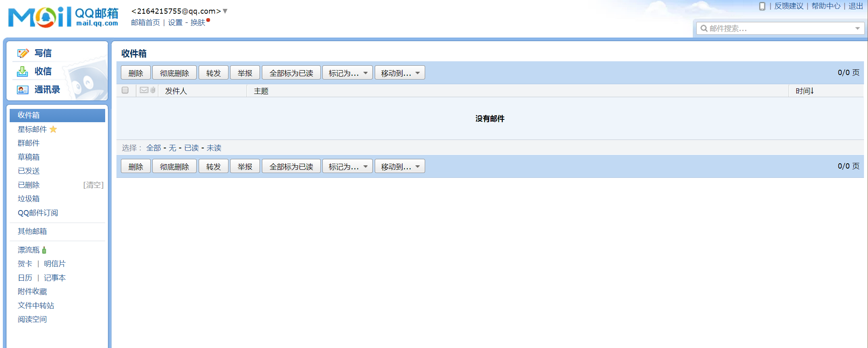
Task: Open the 草稿箱 folder
Action: [29, 157]
